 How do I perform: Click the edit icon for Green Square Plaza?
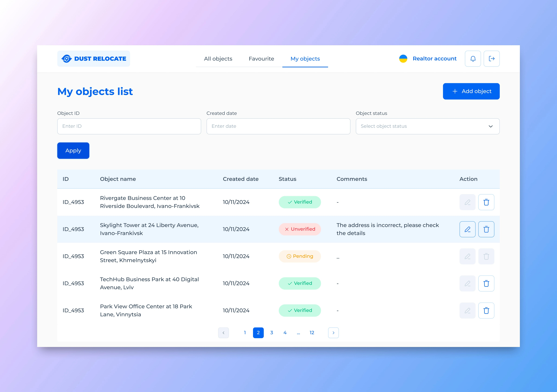[x=467, y=256]
